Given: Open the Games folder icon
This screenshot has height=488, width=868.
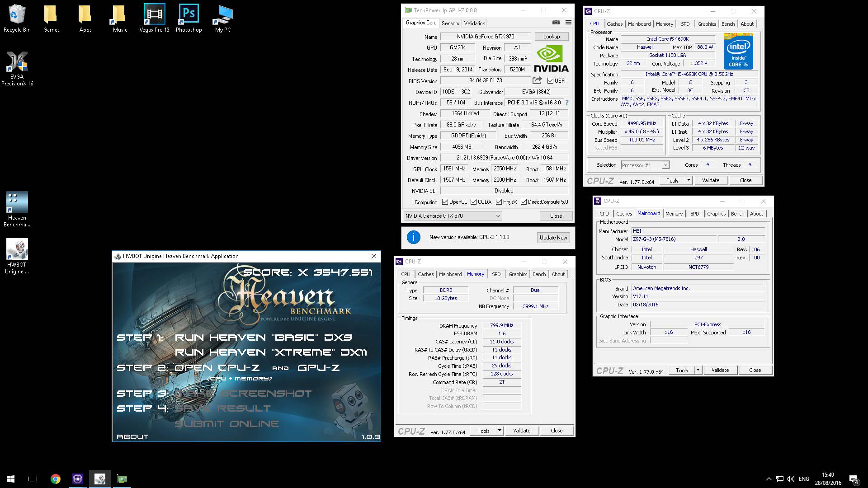Looking at the screenshot, I should (x=51, y=19).
